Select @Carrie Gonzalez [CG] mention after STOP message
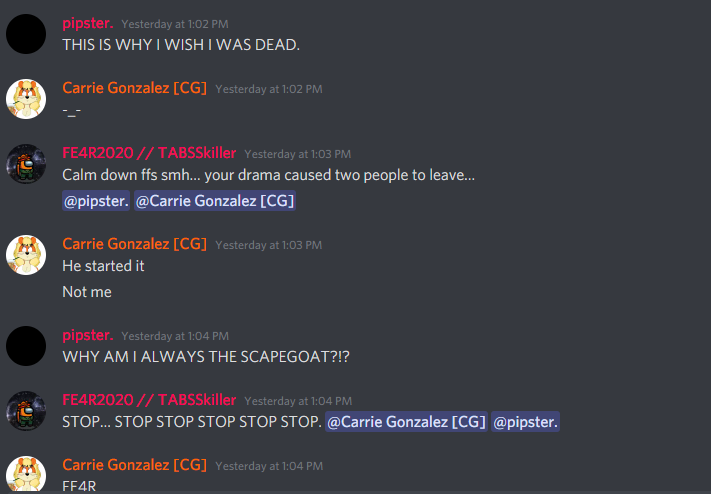 (x=406, y=422)
